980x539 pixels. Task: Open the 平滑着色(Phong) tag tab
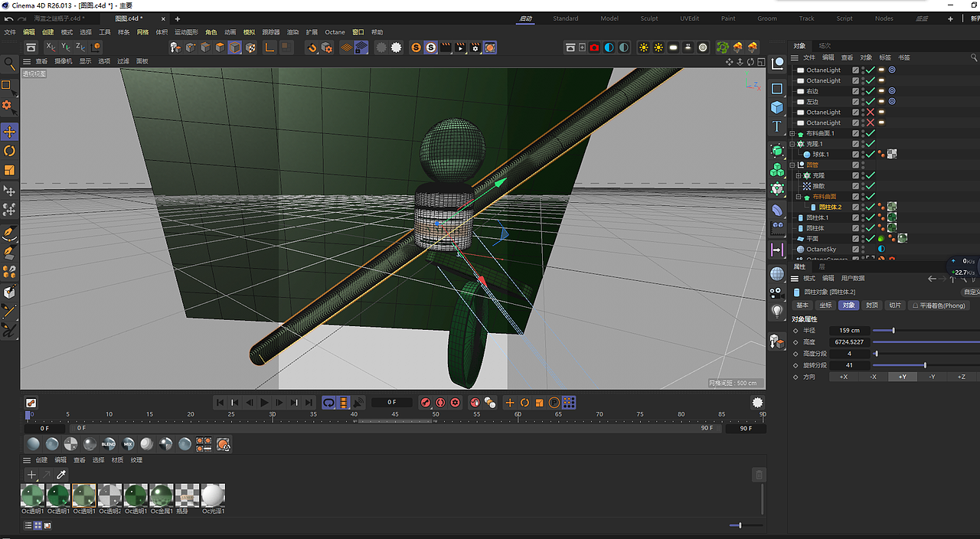point(939,305)
